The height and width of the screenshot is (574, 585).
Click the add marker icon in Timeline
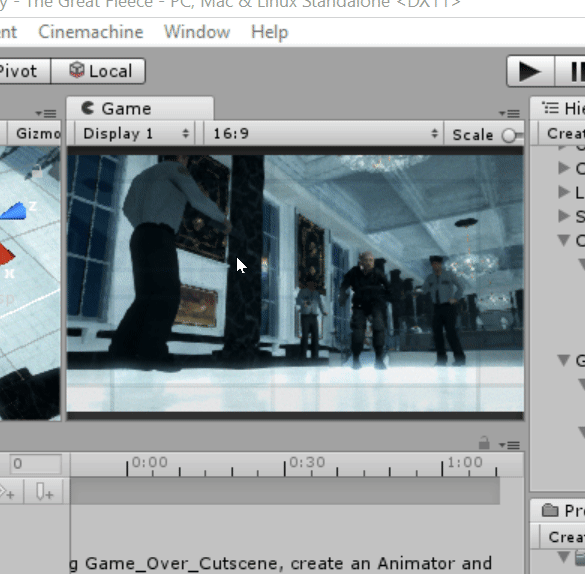tap(44, 492)
